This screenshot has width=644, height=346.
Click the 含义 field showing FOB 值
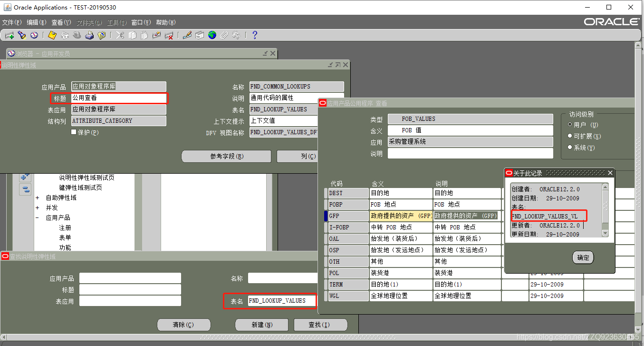coord(471,130)
